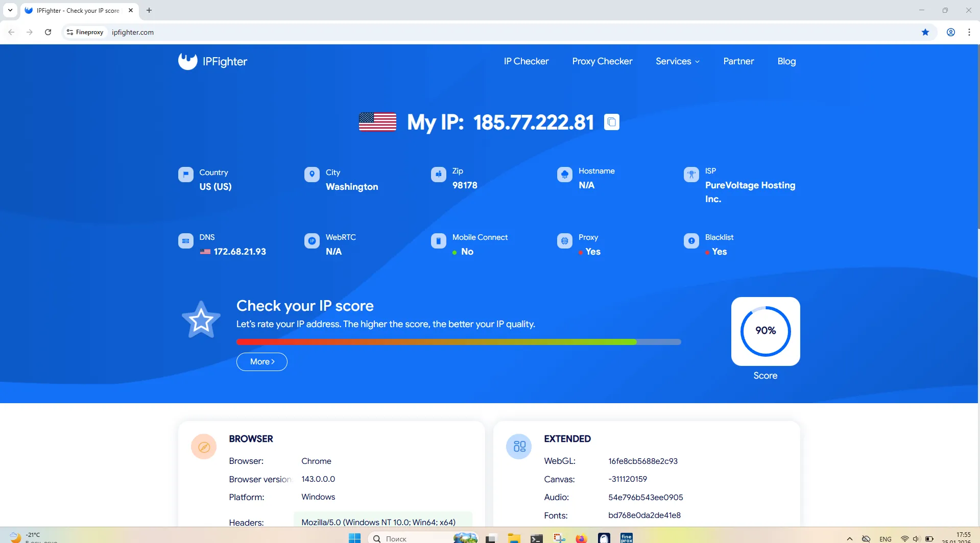The width and height of the screenshot is (980, 543).
Task: Click the Blacklist alert icon
Action: click(x=691, y=241)
